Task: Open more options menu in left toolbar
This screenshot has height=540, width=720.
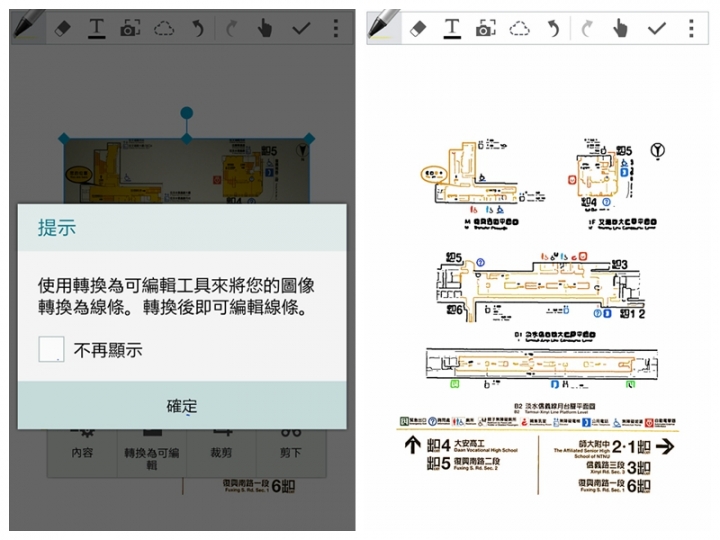Action: coord(336,28)
